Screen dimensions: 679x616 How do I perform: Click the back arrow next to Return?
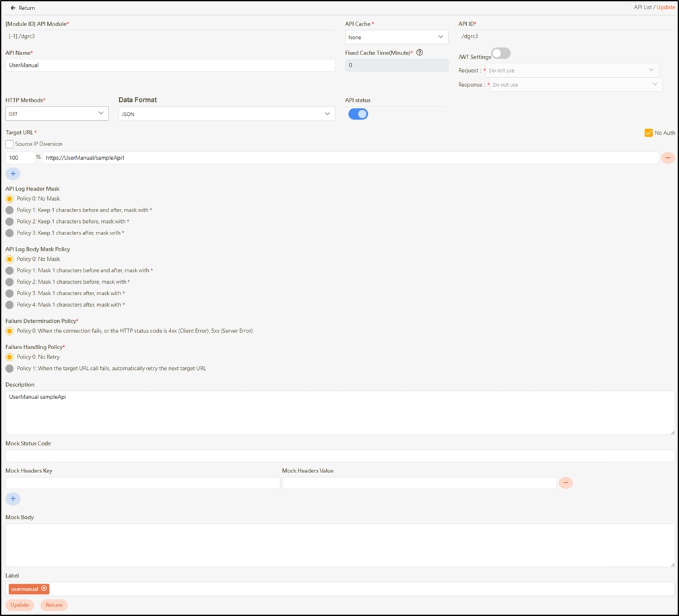click(x=13, y=8)
